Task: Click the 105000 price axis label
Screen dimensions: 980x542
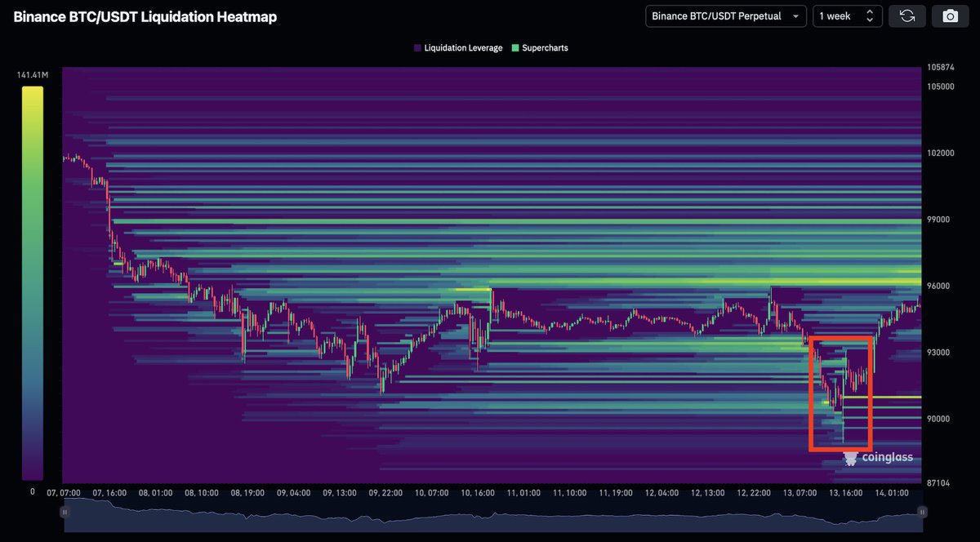Action: coord(941,87)
